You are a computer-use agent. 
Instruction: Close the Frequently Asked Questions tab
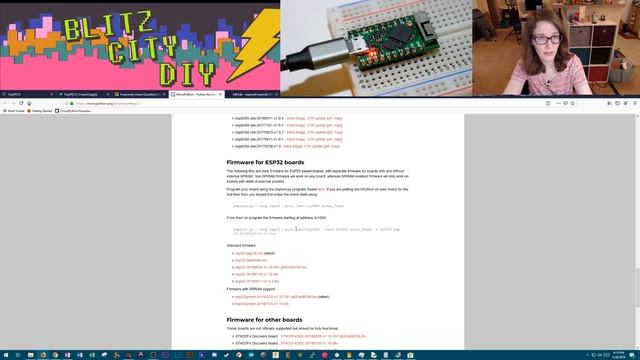[x=164, y=94]
